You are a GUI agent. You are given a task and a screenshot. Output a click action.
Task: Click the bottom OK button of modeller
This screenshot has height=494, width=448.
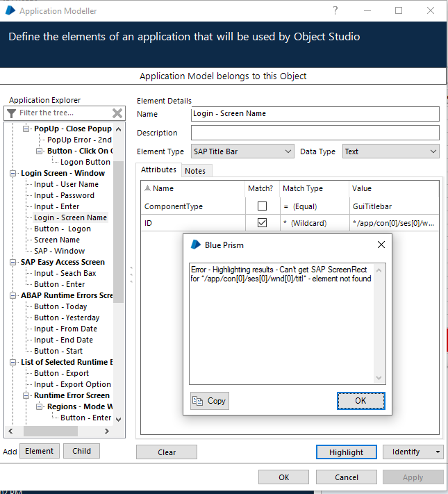[x=284, y=477]
